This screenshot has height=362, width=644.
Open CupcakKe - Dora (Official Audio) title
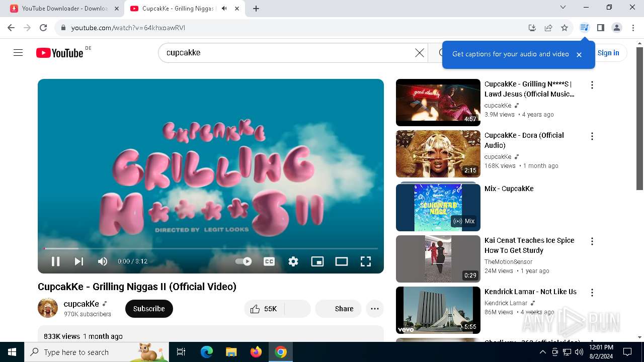[524, 140]
